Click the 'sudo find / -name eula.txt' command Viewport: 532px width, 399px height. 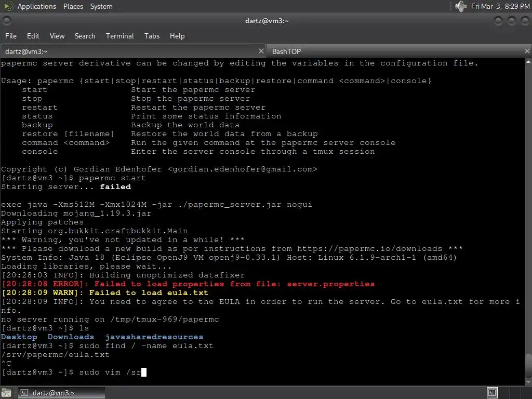(146, 346)
